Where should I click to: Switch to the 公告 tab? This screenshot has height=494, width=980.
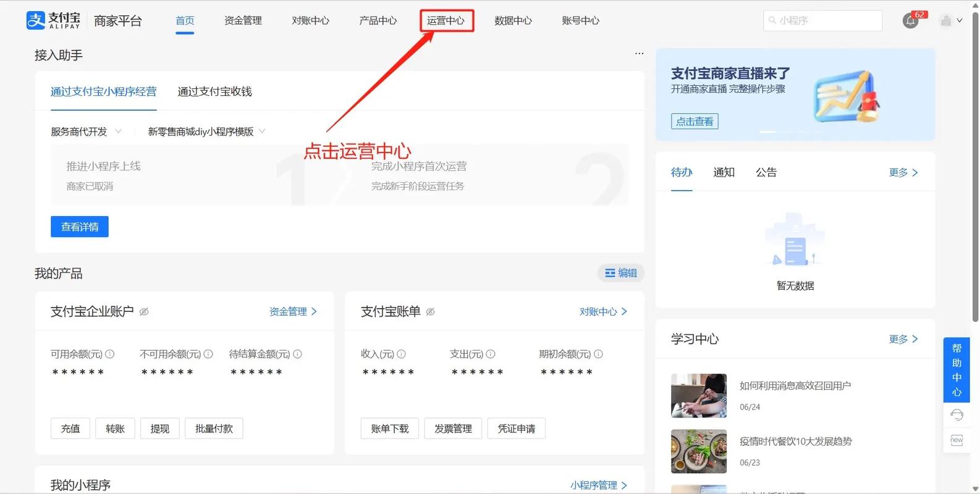click(766, 172)
